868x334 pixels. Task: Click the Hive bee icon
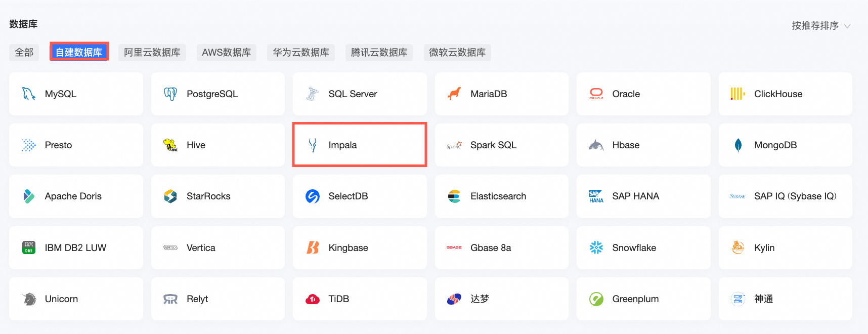170,145
